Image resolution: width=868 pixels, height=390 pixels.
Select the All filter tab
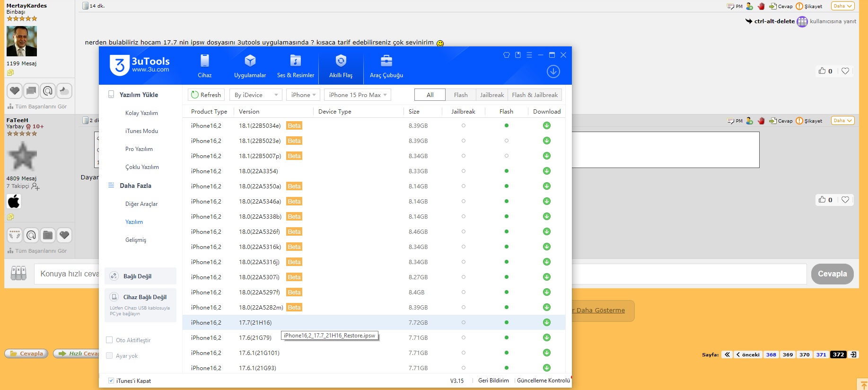(x=430, y=95)
